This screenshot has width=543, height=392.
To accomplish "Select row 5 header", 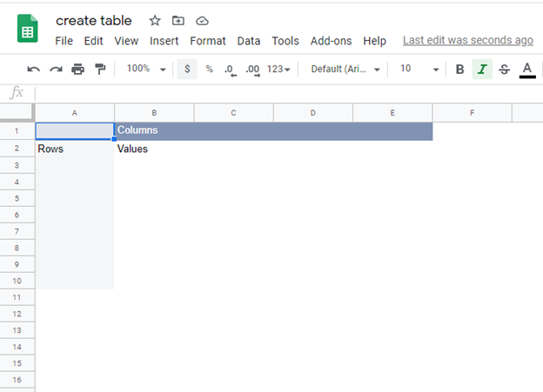I will click(x=17, y=198).
